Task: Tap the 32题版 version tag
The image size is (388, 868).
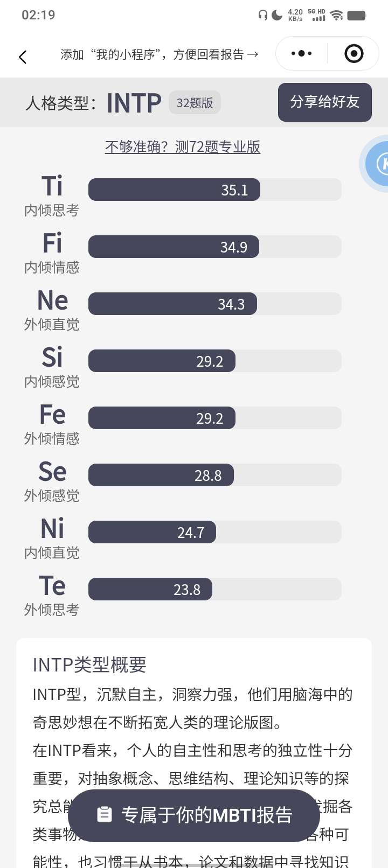Action: click(x=195, y=102)
